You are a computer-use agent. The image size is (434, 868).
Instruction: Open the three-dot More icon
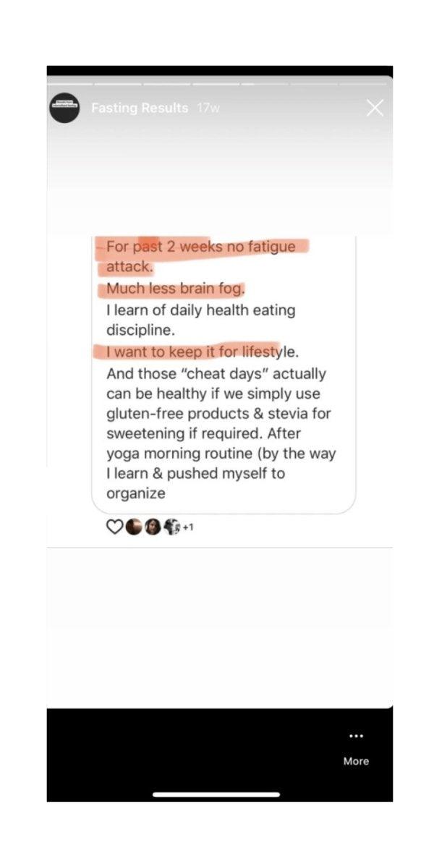[355, 736]
